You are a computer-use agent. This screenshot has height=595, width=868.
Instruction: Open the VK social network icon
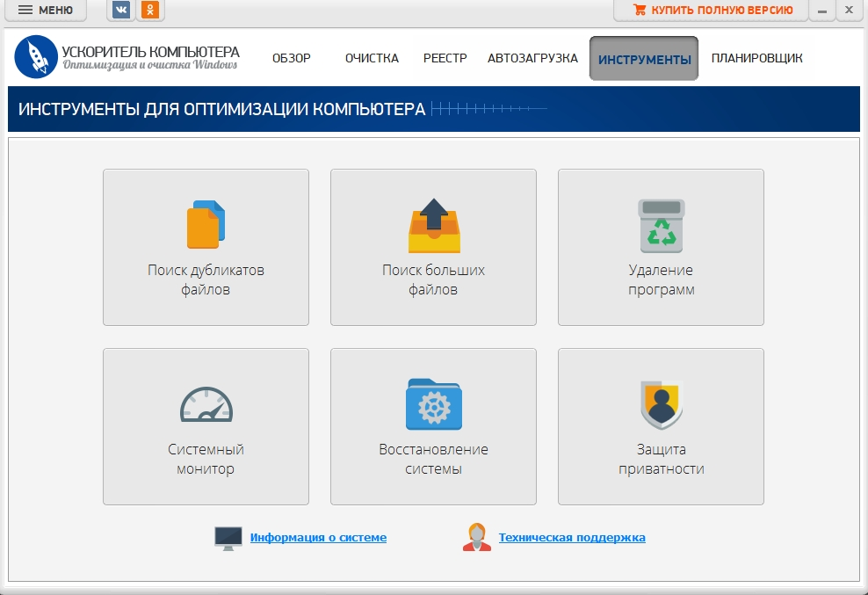121,10
